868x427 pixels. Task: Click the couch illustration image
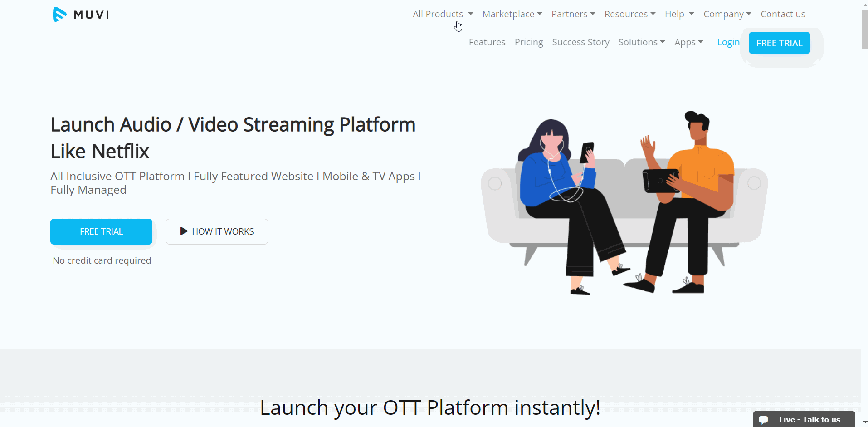(x=624, y=203)
